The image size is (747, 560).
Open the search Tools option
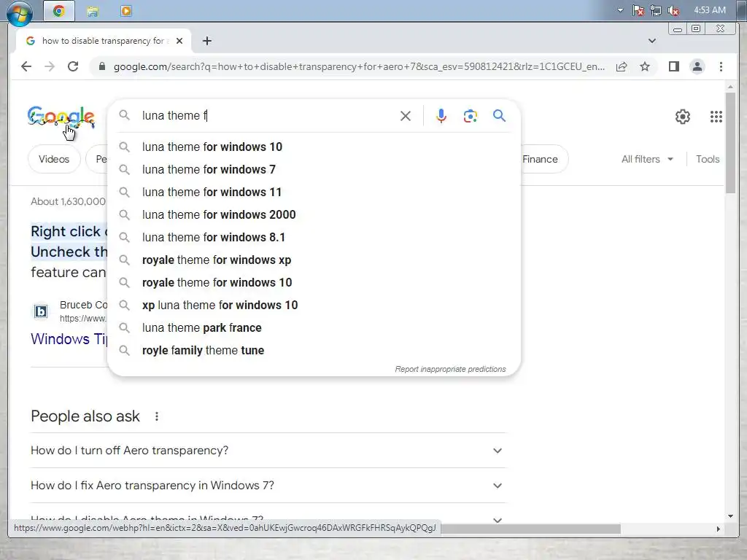[x=708, y=159]
